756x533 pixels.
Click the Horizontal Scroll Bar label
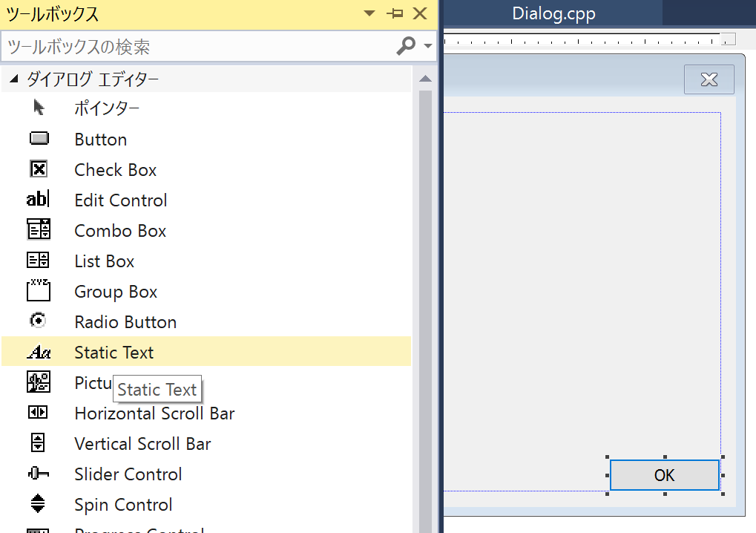(x=155, y=413)
